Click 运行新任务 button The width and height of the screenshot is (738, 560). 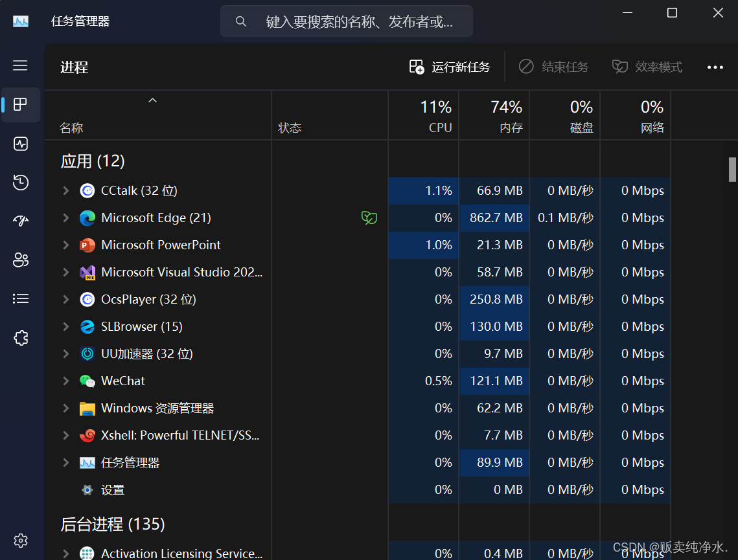click(450, 67)
